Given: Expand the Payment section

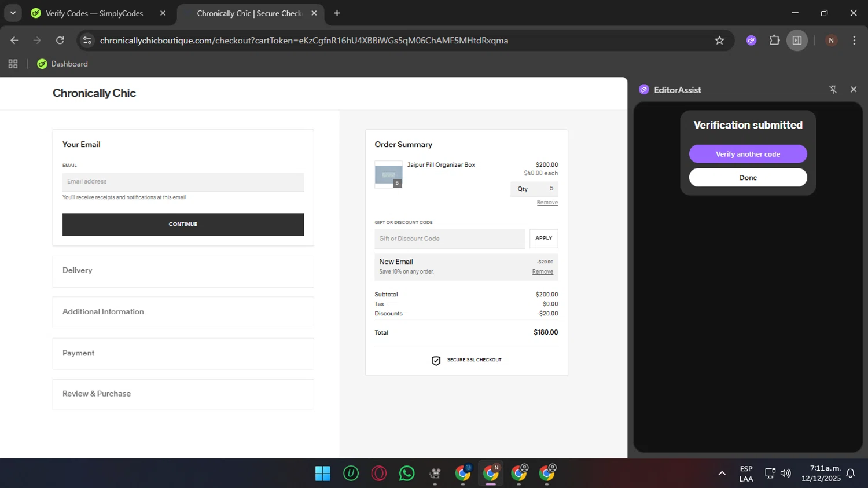Looking at the screenshot, I should (183, 353).
